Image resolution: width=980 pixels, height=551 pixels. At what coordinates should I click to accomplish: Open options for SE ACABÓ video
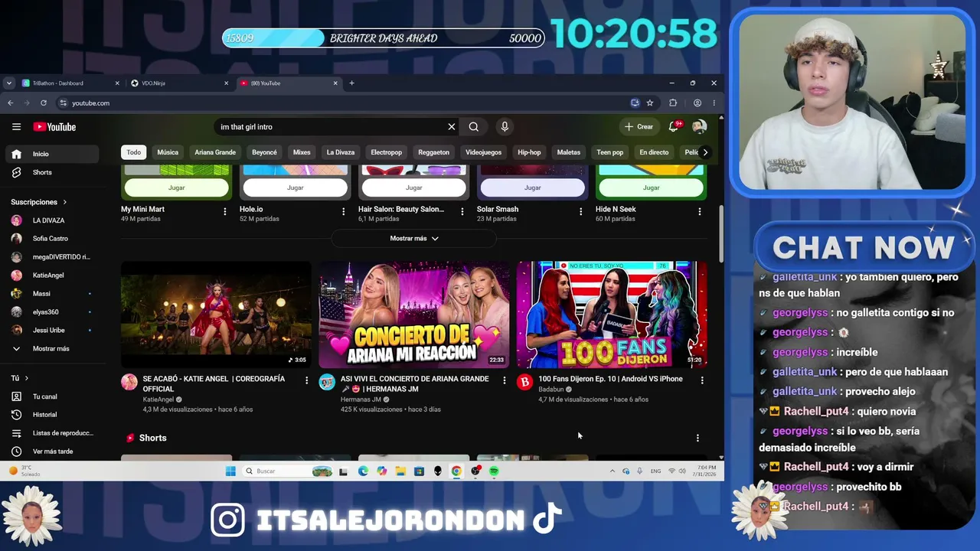click(307, 380)
